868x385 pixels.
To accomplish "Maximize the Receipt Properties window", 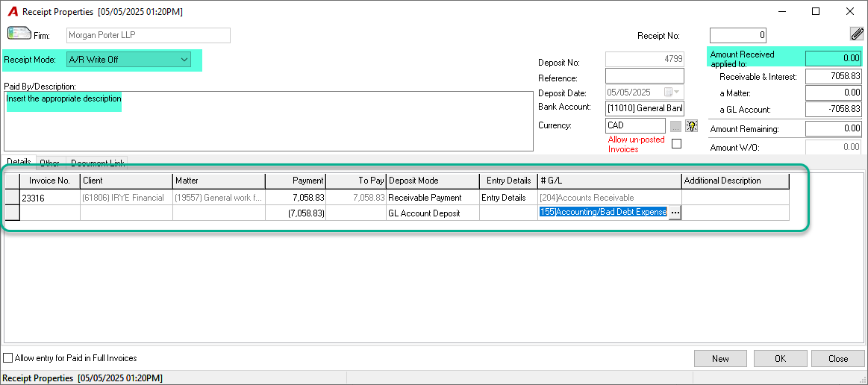I will tap(816, 11).
